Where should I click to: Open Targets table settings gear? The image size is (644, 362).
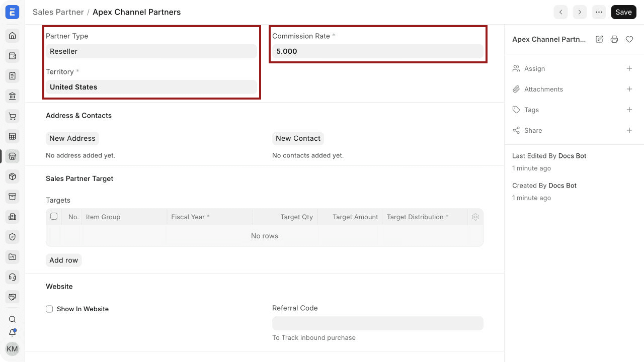click(475, 217)
